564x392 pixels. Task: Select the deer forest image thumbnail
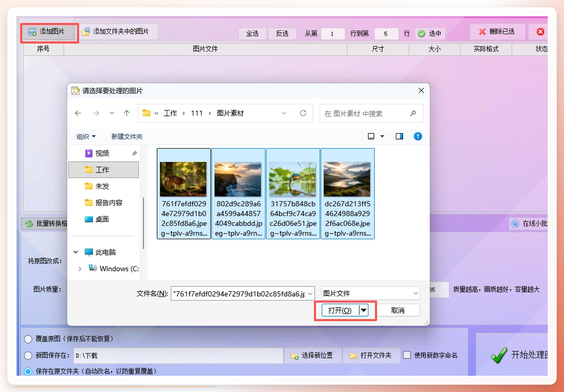184,179
